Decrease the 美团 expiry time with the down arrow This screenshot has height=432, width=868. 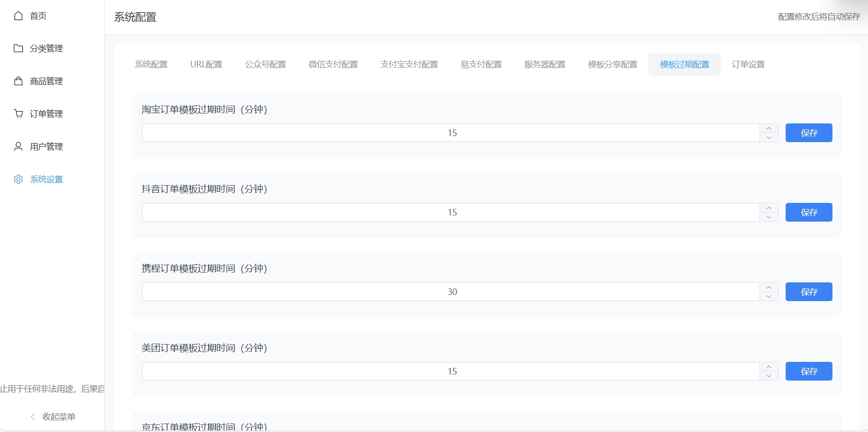pos(769,376)
